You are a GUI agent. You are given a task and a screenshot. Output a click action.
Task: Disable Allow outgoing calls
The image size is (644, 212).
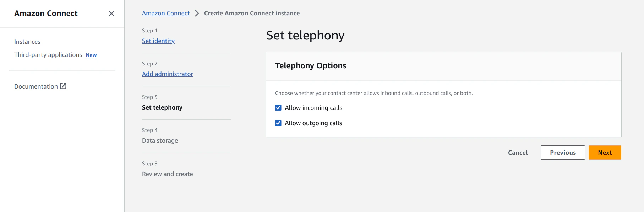click(278, 123)
